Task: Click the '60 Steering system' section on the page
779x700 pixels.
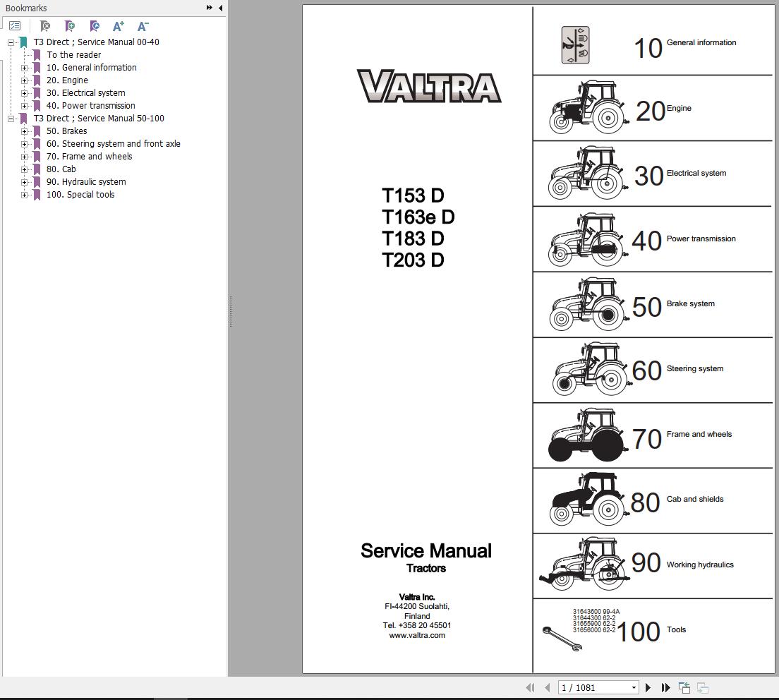Action: (652, 370)
